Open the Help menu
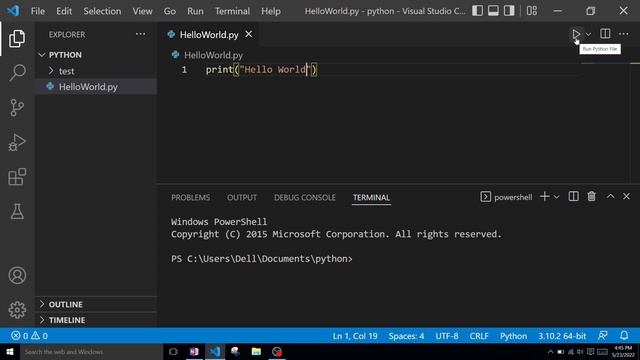This screenshot has height=360, width=640. (x=271, y=11)
